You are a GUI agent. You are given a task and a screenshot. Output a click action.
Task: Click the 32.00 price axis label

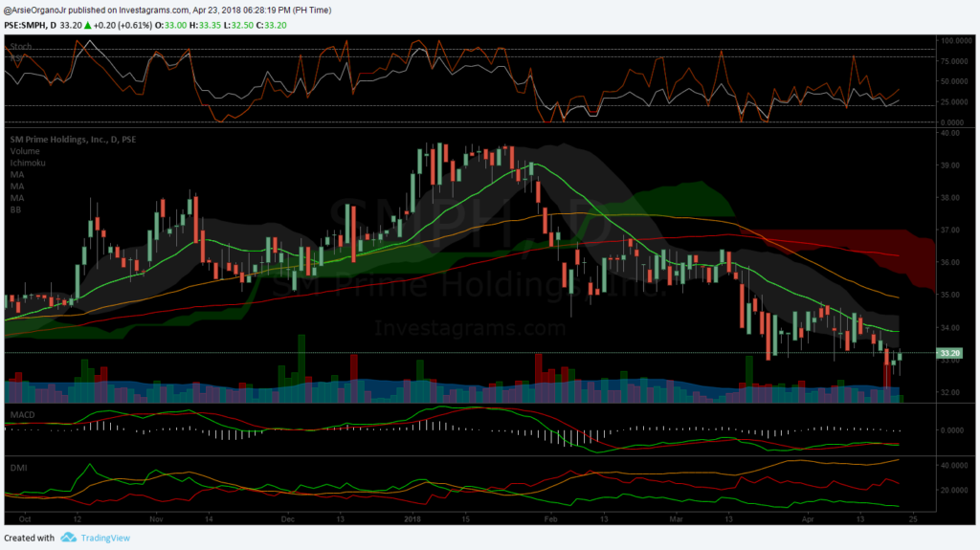[950, 392]
